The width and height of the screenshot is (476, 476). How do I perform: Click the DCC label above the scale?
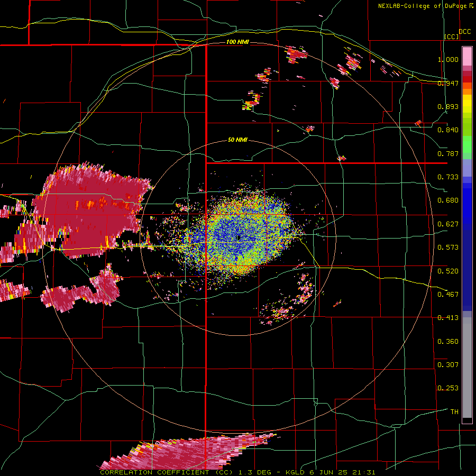(465, 32)
